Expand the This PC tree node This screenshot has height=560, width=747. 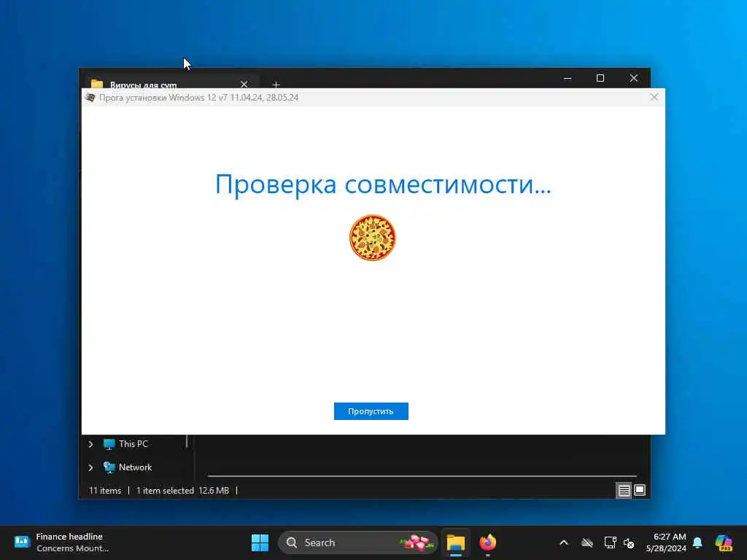pyautogui.click(x=90, y=444)
